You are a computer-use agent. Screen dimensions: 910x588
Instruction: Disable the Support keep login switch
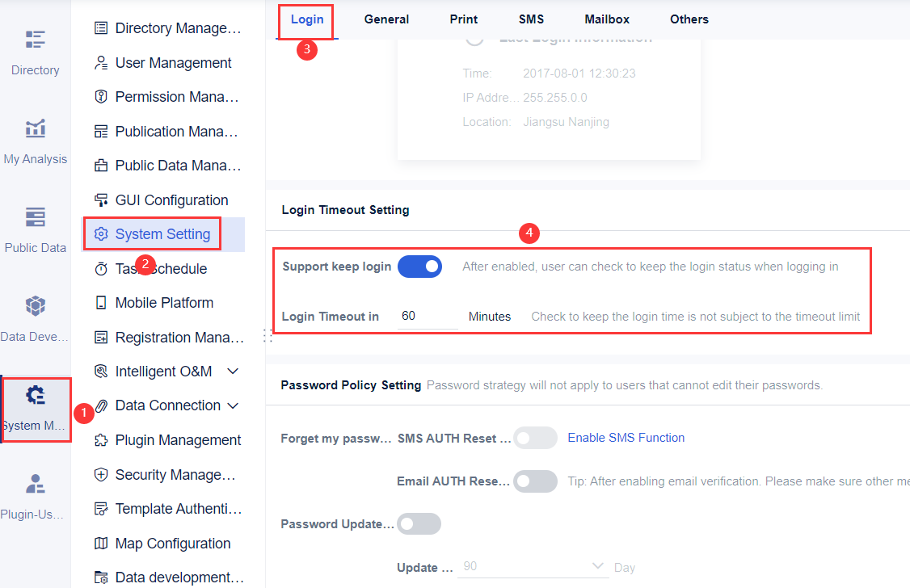point(419,266)
